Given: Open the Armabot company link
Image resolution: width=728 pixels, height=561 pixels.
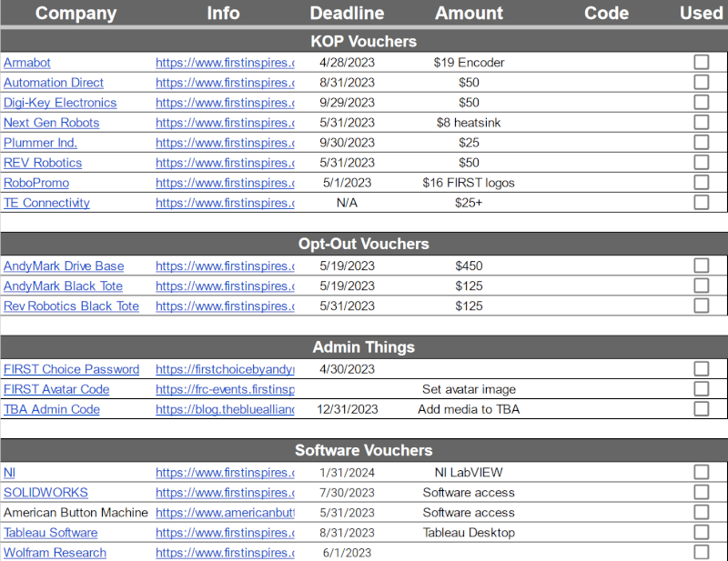Looking at the screenshot, I should coord(27,63).
